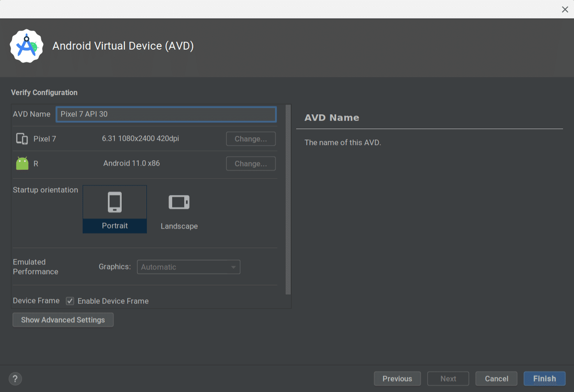Cancel the AVD configuration

point(497,379)
